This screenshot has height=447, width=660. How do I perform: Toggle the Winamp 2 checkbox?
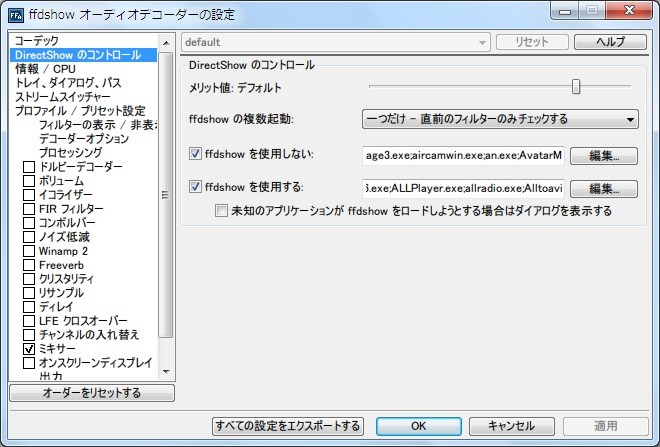[29, 251]
